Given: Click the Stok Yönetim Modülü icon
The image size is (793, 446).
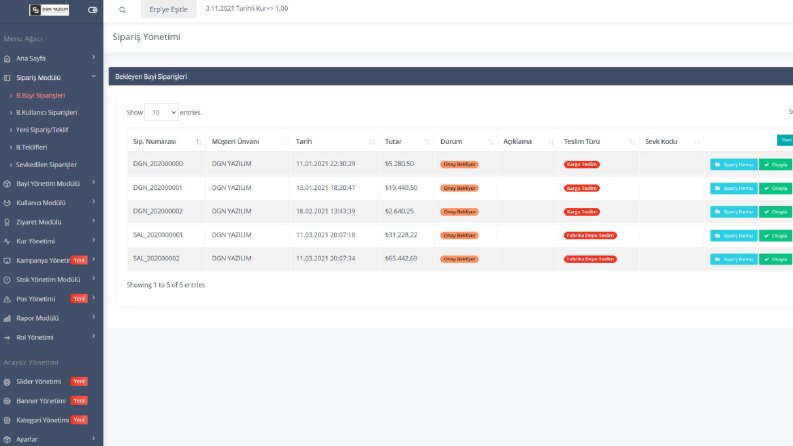Looking at the screenshot, I should (x=7, y=280).
